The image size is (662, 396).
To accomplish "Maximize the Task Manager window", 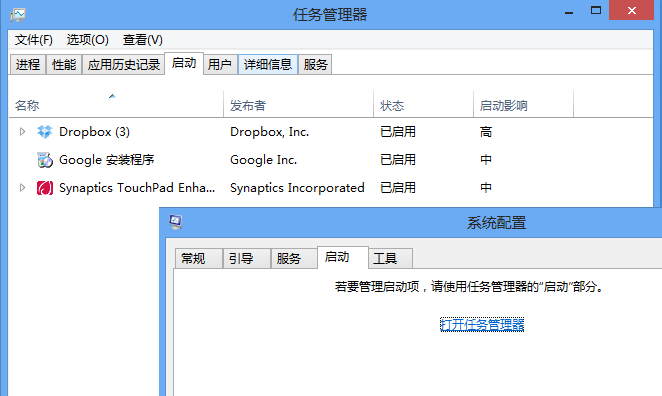I will 596,11.
